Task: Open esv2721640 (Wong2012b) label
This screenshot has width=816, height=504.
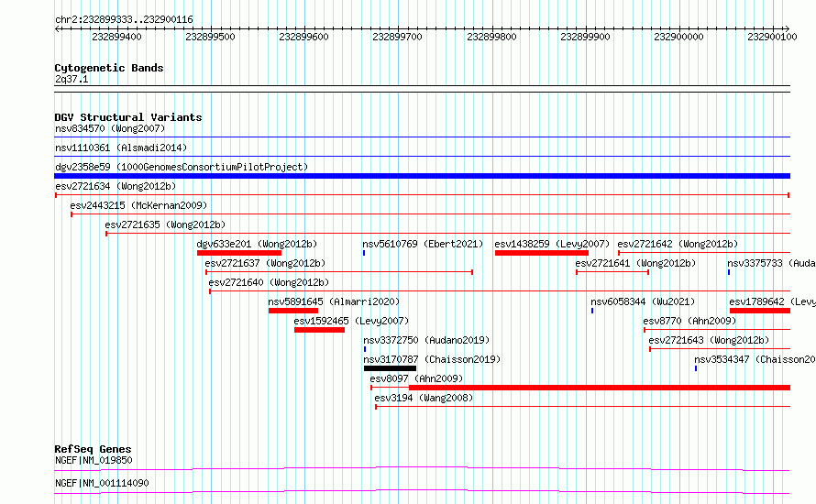Action: [269, 282]
